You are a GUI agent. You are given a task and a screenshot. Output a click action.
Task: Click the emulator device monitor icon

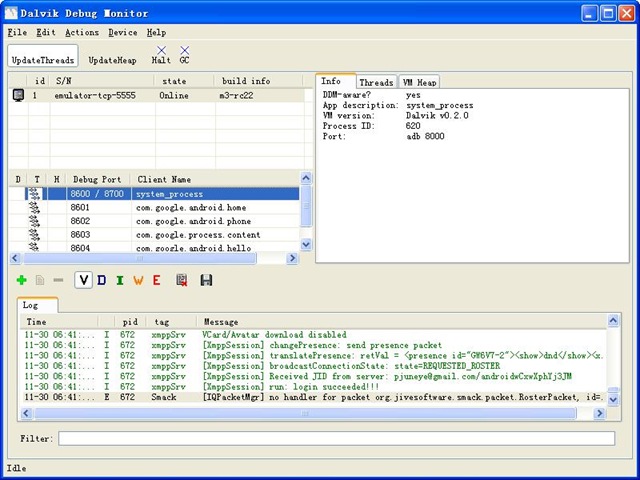tap(18, 95)
